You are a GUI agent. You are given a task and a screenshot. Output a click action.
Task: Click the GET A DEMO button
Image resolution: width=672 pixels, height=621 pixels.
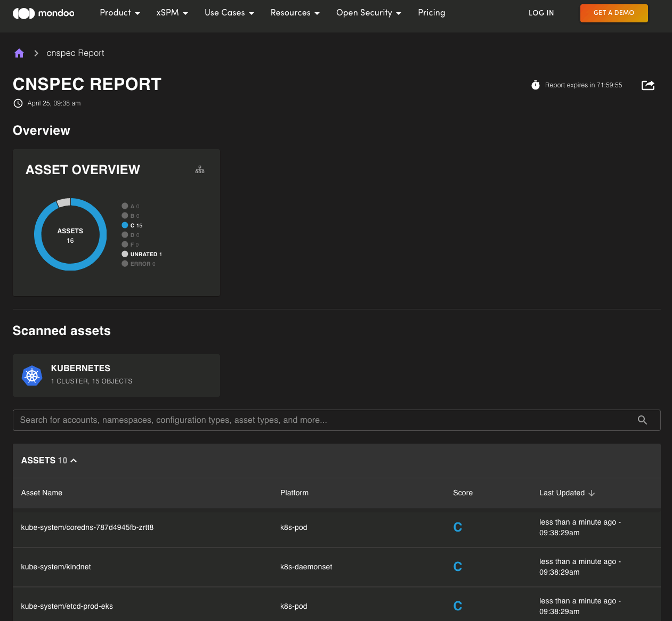(614, 13)
